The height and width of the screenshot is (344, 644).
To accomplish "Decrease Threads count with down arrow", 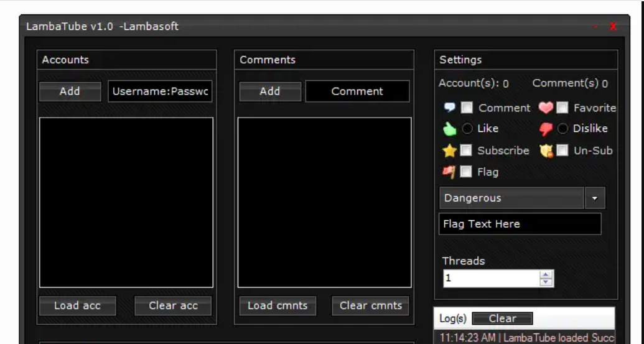I will 546,282.
